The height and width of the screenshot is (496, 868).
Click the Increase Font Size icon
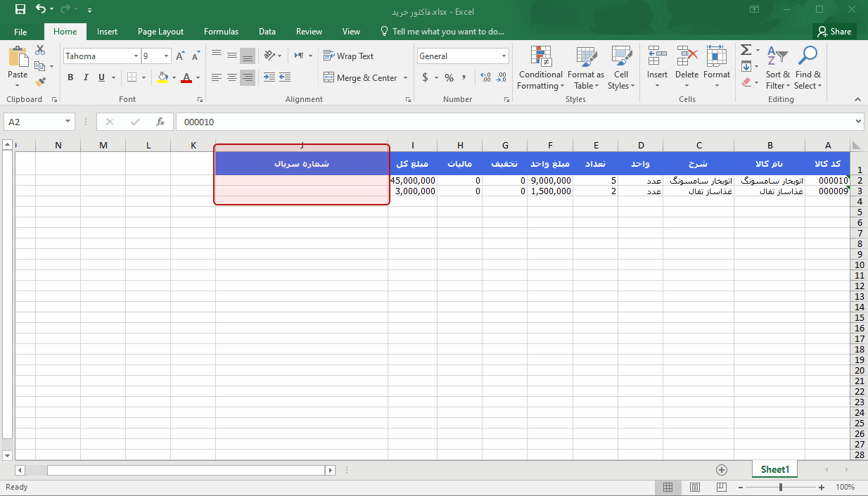181,56
